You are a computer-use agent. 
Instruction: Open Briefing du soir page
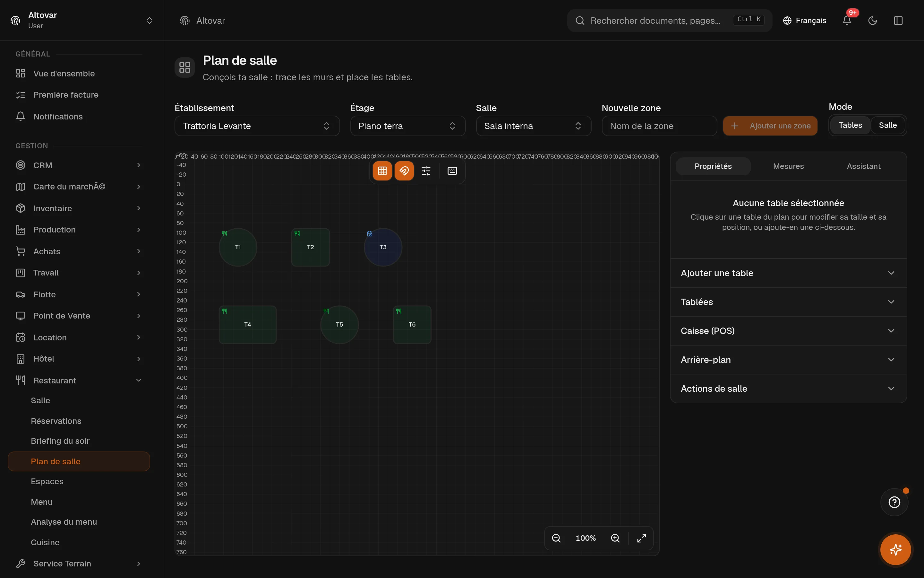[79, 441]
